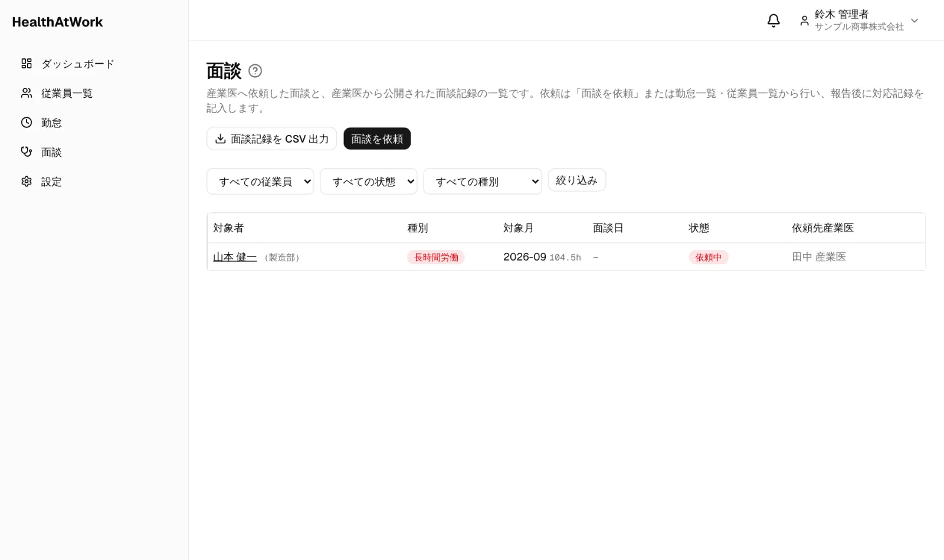Image resolution: width=944 pixels, height=560 pixels.
Task: Click the download icon on CSV button
Action: click(220, 139)
